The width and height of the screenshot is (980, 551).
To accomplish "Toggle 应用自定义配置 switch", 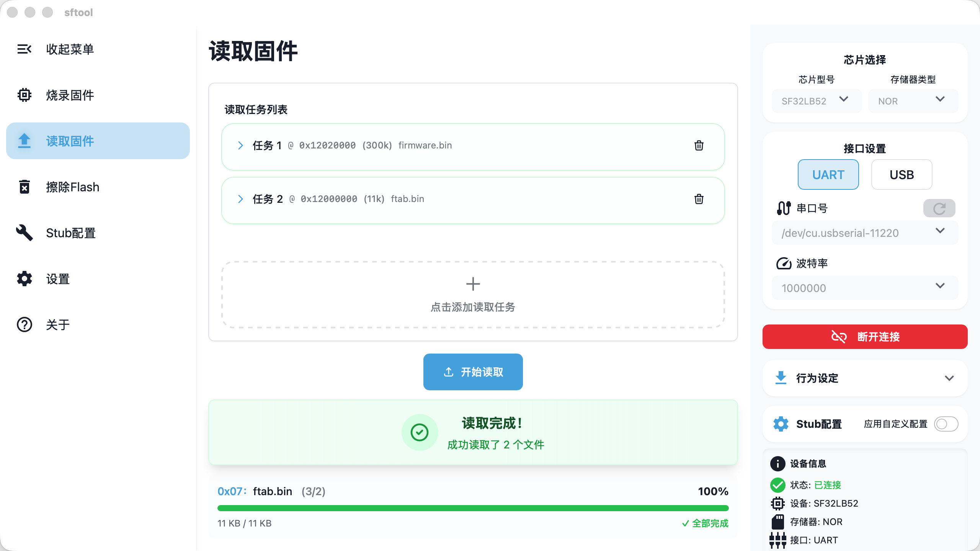I will point(946,424).
